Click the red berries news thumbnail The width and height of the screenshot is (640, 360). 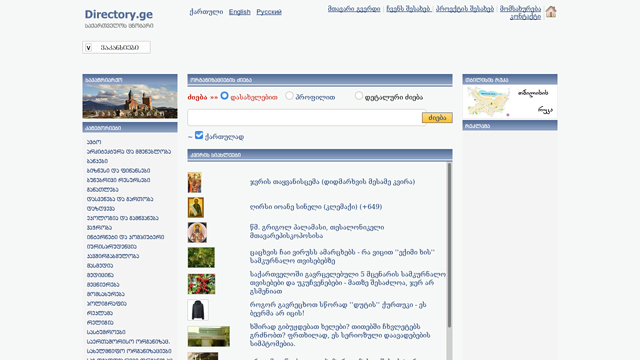[x=201, y=284]
